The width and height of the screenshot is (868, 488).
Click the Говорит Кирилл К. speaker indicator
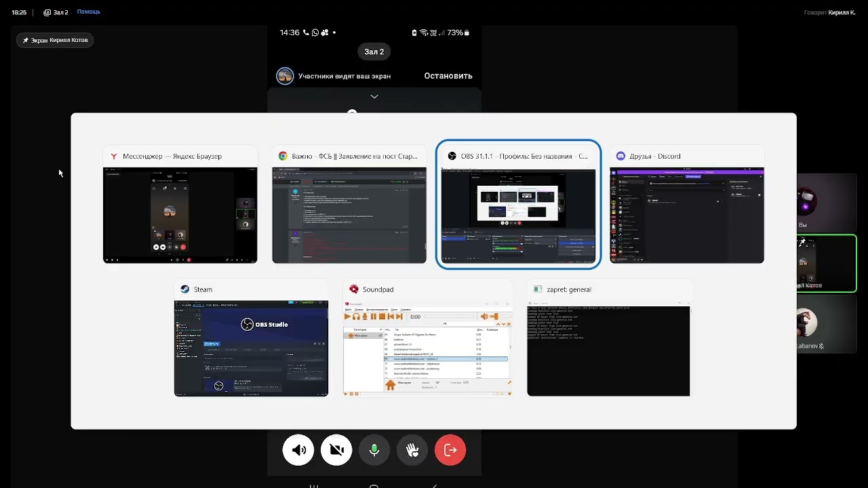(830, 12)
